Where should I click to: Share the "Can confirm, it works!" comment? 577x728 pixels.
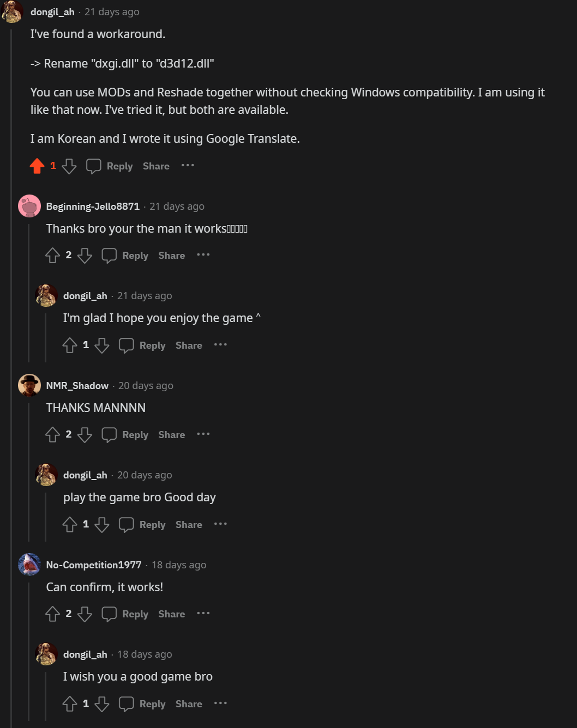171,614
